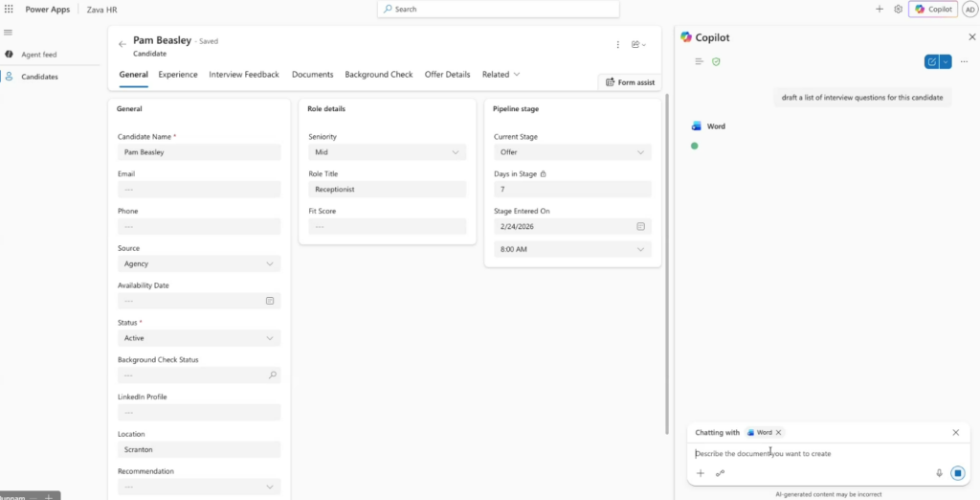Open the Background Check tab
Viewport: 980px width, 500px height.
click(x=378, y=75)
